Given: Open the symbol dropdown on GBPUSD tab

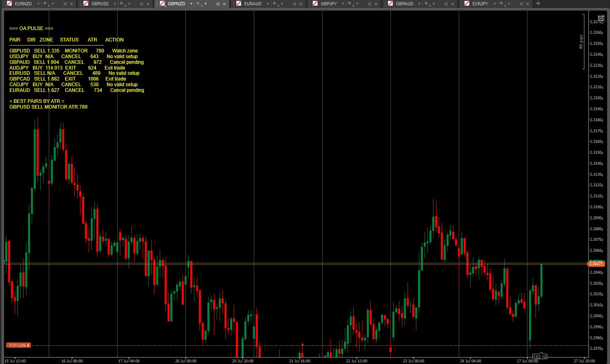Looking at the screenshot, I should pyautogui.click(x=115, y=4).
